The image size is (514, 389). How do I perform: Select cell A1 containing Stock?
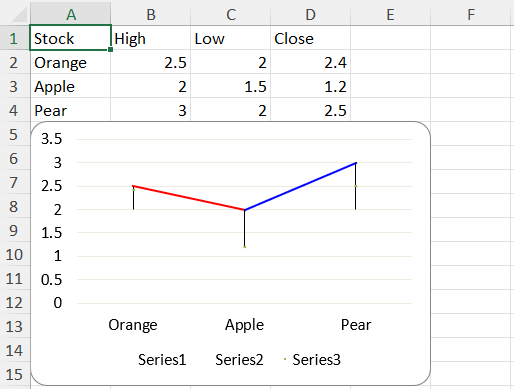tap(70, 38)
